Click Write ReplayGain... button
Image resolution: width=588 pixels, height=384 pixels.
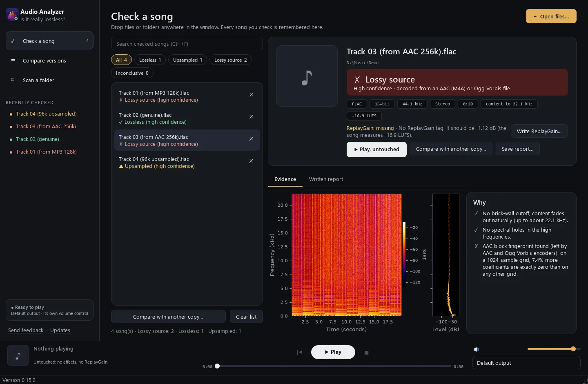pos(539,131)
